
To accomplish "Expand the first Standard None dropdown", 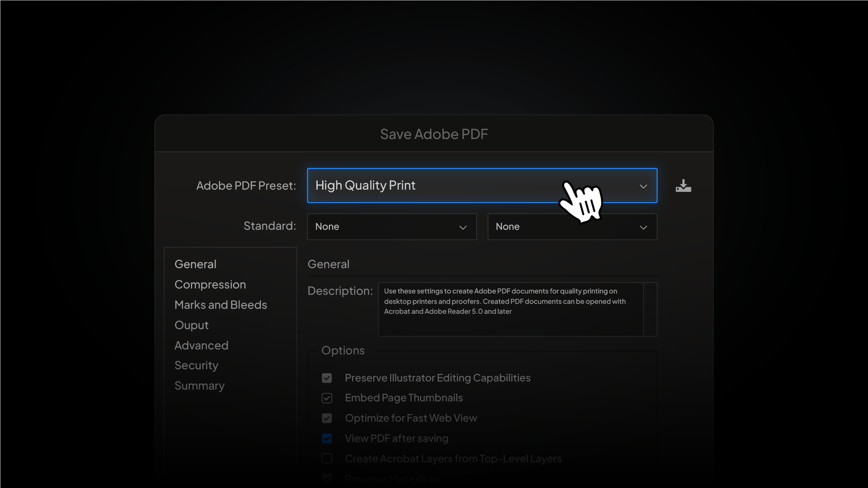I will click(392, 227).
